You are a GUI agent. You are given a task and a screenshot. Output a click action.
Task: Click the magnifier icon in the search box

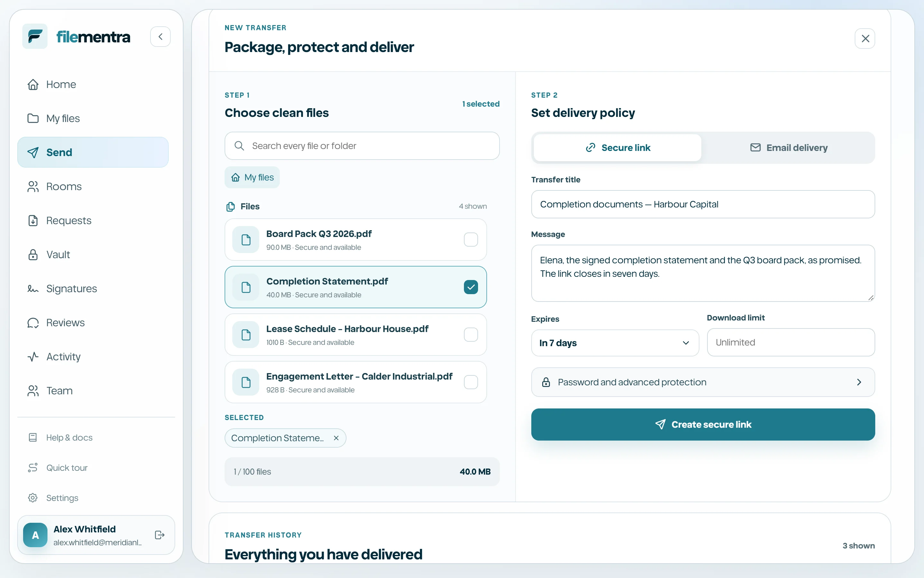pyautogui.click(x=239, y=146)
